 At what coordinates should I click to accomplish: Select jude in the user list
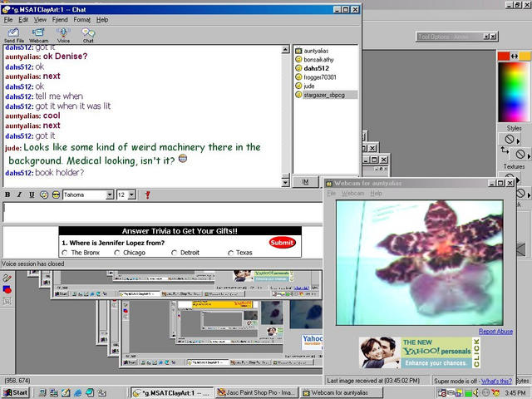309,86
